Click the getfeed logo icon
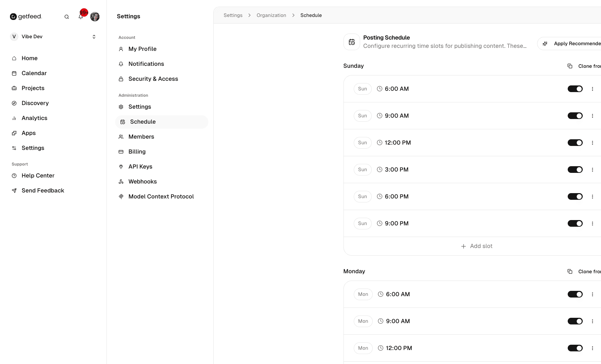This screenshot has width=601, height=364. click(x=13, y=16)
